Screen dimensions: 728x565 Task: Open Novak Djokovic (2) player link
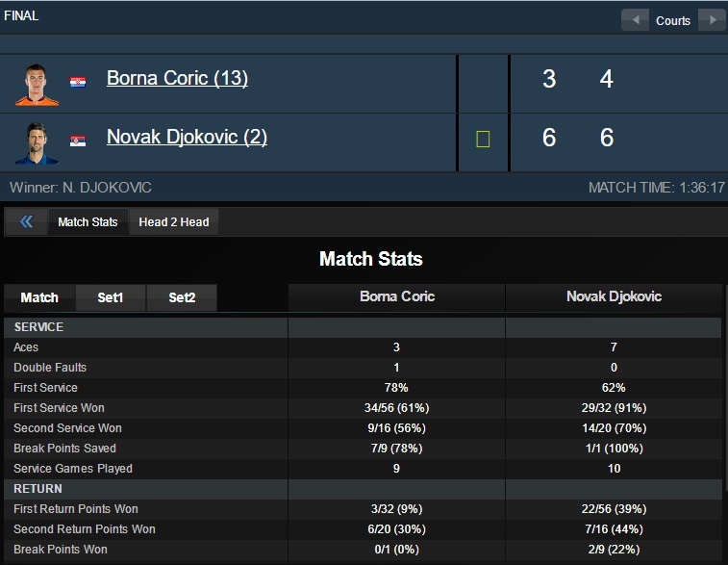point(187,137)
